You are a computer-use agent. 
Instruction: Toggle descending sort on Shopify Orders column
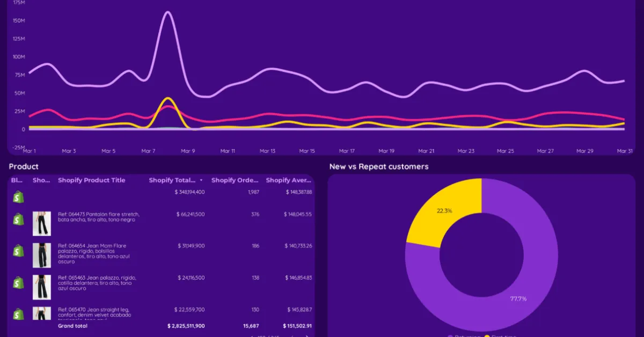[x=235, y=180]
